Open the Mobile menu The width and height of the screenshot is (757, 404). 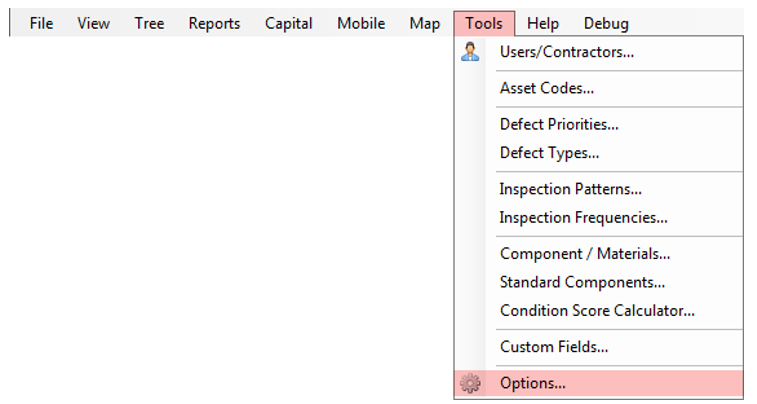(360, 23)
